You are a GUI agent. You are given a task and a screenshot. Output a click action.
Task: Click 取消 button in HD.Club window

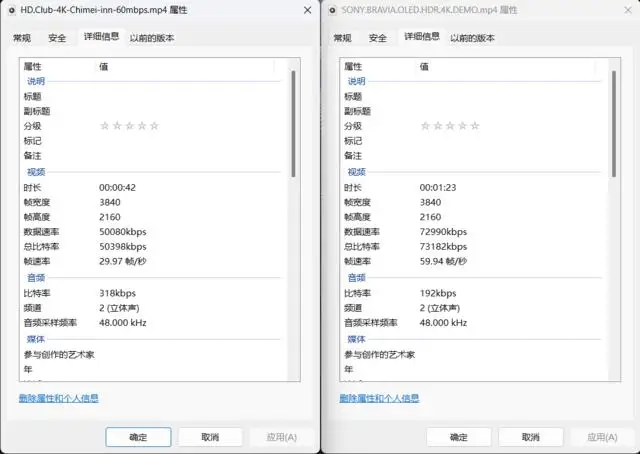pos(210,437)
